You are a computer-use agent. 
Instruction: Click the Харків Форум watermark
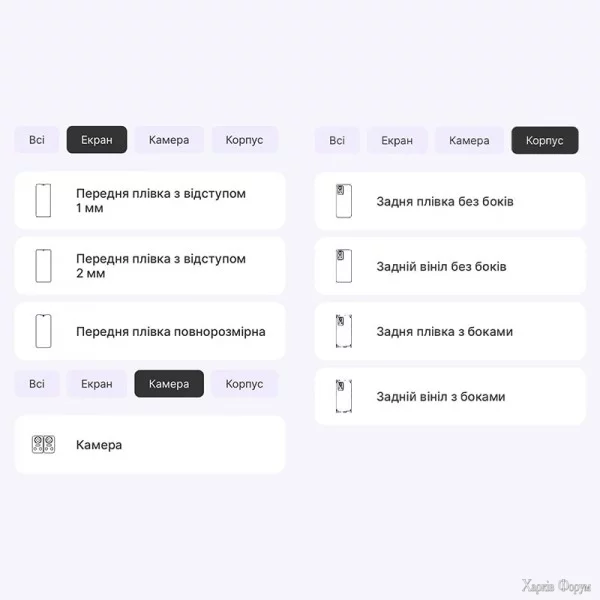pyautogui.click(x=557, y=585)
